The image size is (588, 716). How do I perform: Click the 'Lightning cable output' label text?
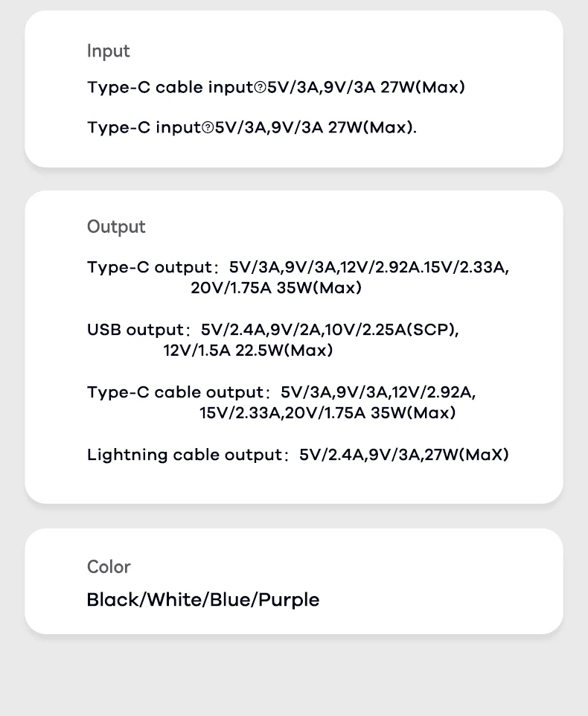click(x=185, y=455)
